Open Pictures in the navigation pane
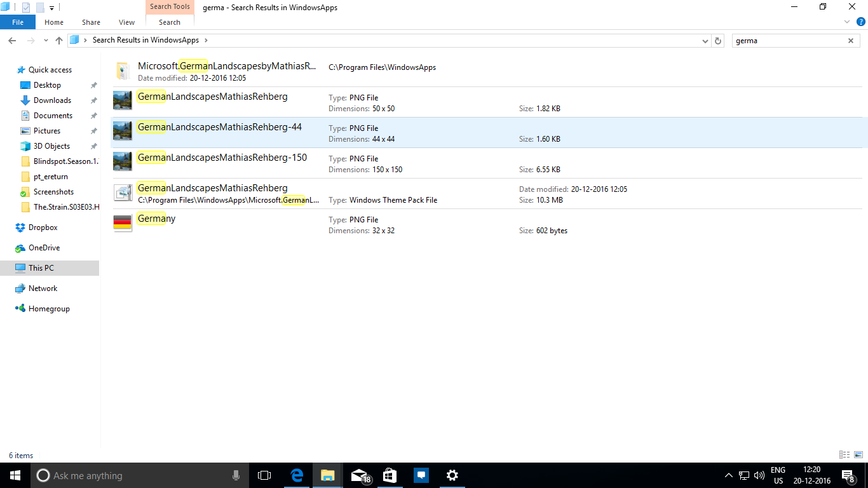Screen dimensions: 868x488 (x=47, y=131)
